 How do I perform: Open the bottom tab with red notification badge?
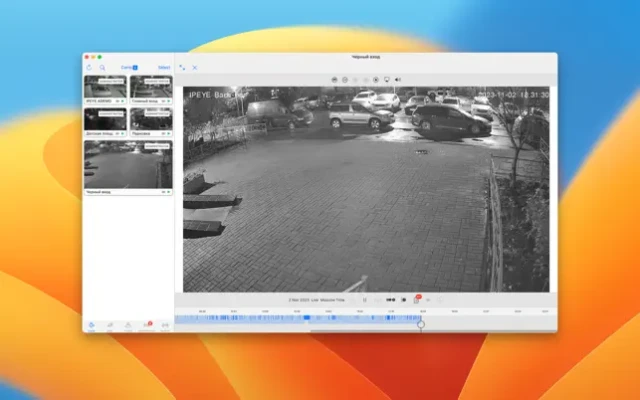pos(147,325)
